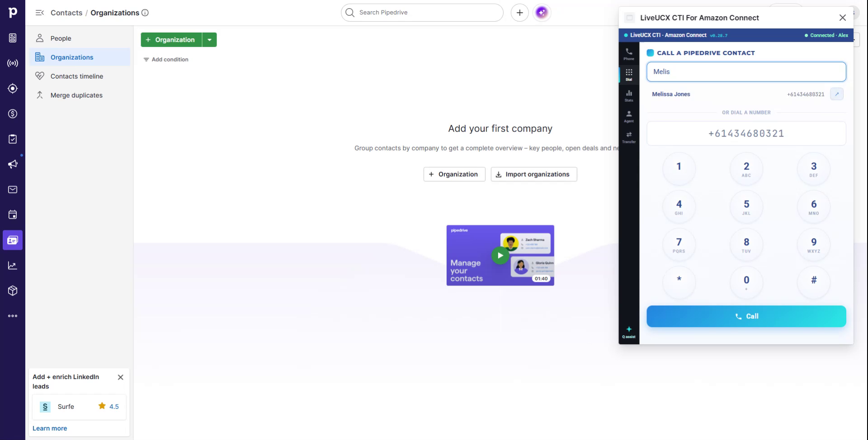Select Organizations in Contacts menu

coord(80,57)
